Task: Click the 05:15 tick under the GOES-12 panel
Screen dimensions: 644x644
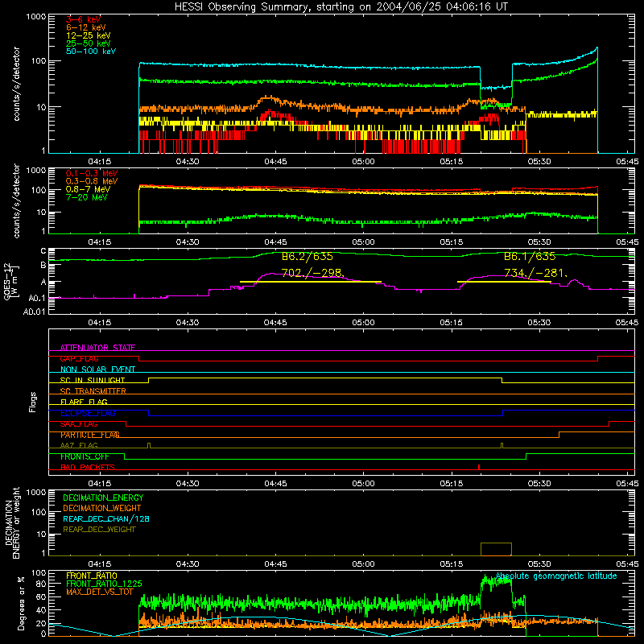Action: click(451, 323)
